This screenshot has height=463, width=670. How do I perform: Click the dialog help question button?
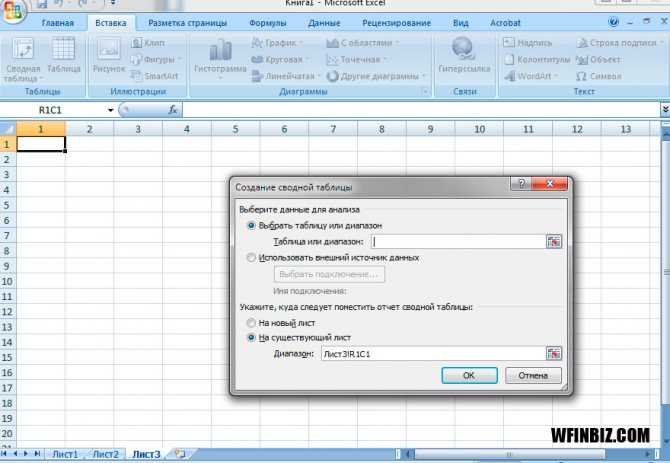521,184
